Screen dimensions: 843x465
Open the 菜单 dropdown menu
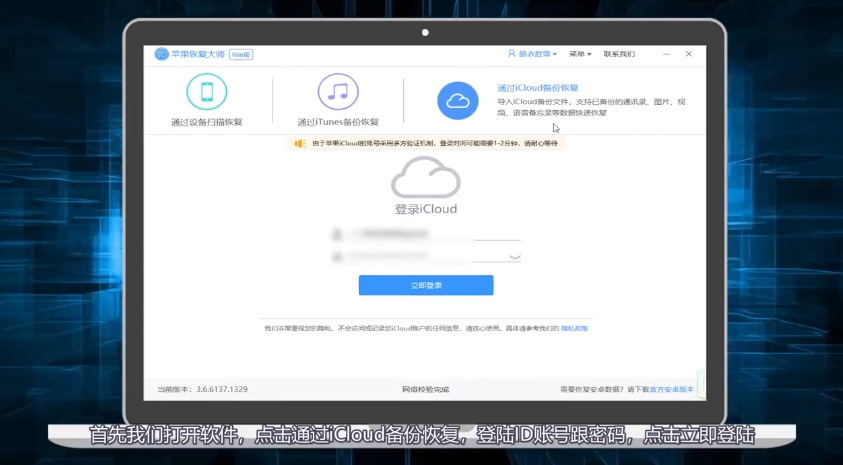(x=580, y=54)
